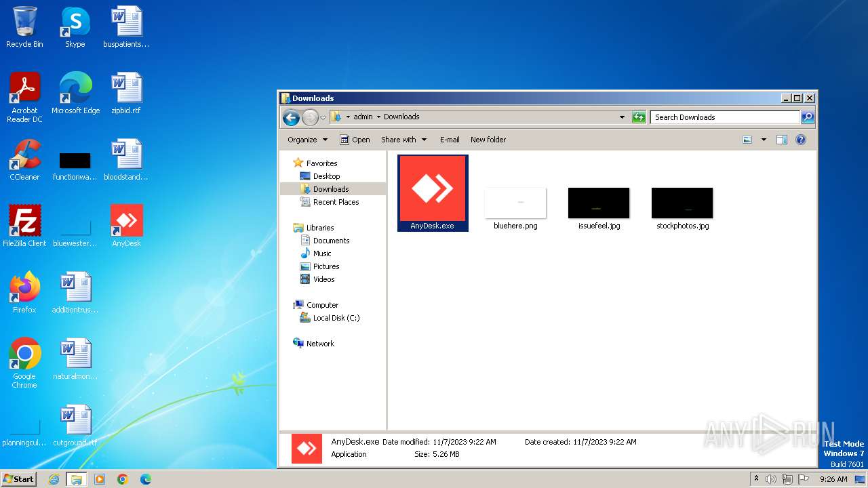
Task: Click the Search Downloads field
Action: (725, 117)
